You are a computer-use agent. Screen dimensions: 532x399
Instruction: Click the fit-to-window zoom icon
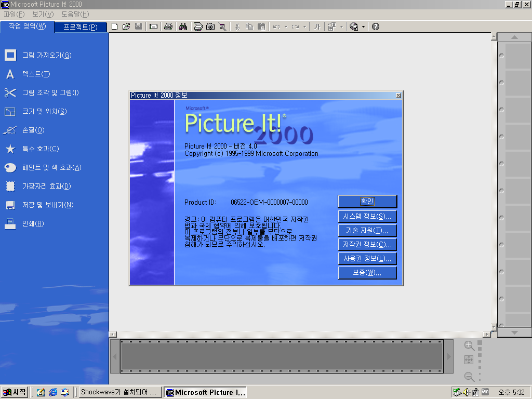[469, 360]
